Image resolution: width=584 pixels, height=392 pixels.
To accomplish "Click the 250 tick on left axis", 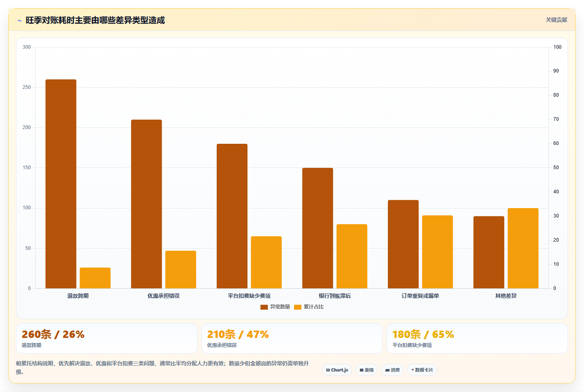I will tap(27, 87).
